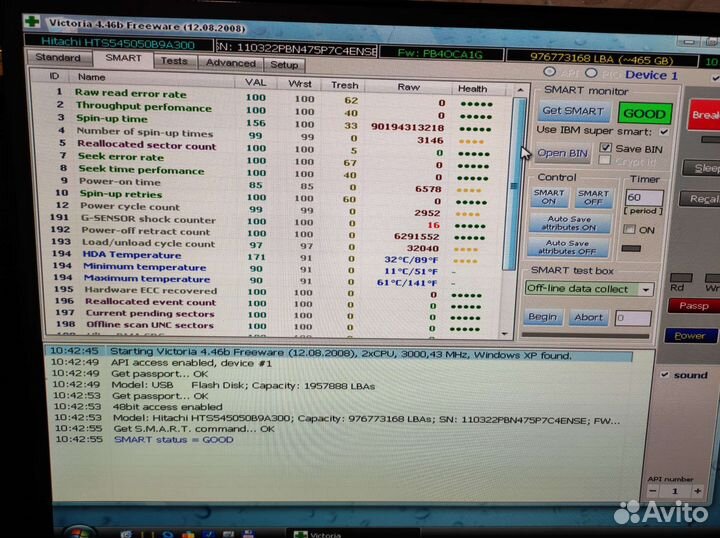Click the blue Power button
Screen dimensions: 720x538
pyautogui.click(x=689, y=336)
